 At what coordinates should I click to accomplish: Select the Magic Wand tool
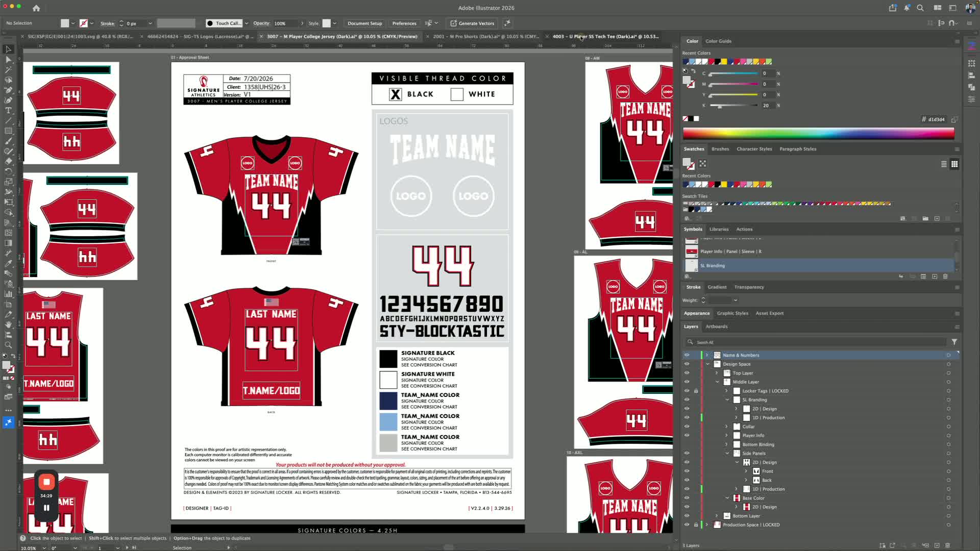tap(8, 70)
